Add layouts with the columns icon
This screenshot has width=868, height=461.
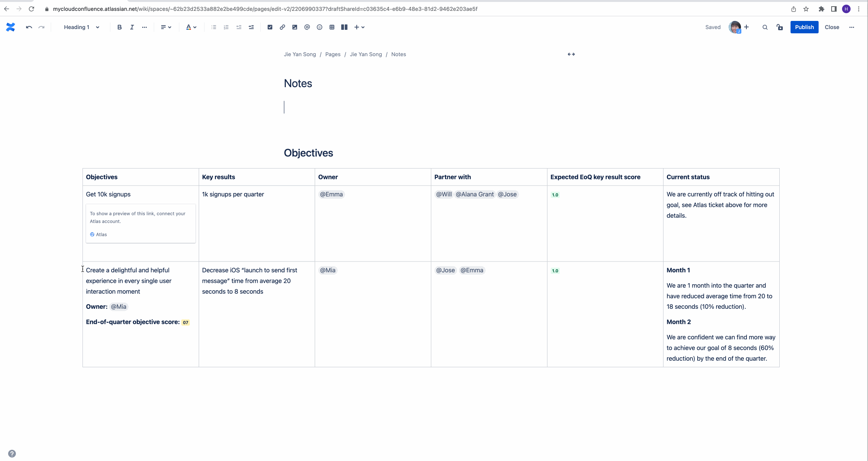coord(344,27)
